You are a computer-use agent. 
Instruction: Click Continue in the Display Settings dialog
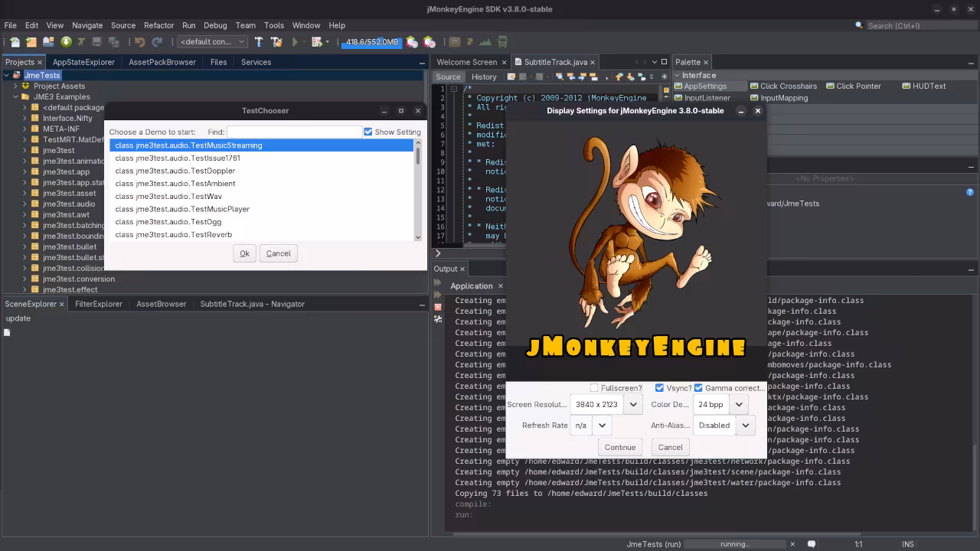coord(619,447)
